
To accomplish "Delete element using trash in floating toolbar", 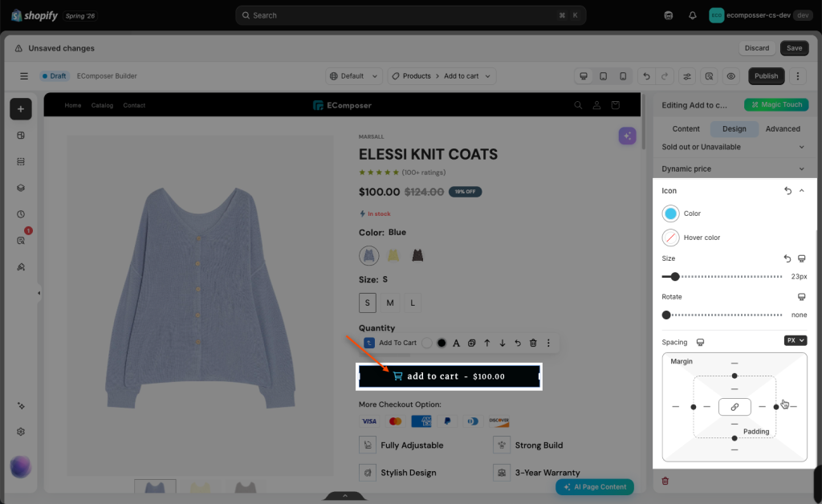I will coord(533,343).
